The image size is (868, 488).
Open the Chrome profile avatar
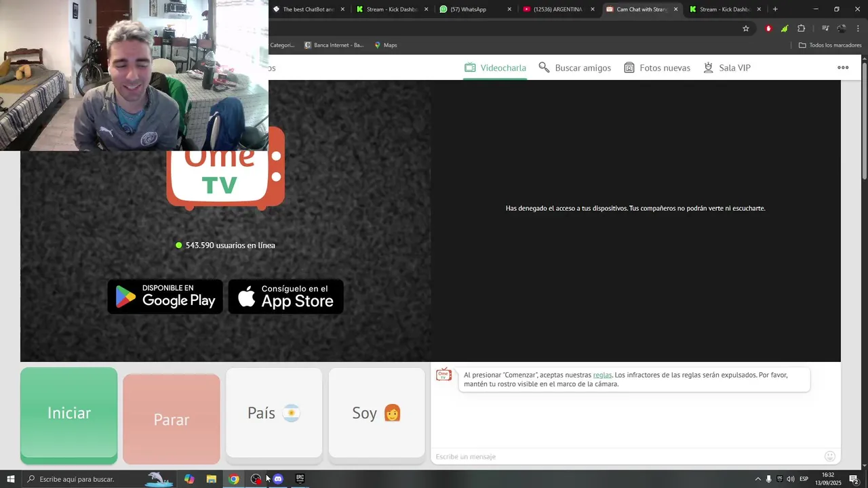coord(842,28)
